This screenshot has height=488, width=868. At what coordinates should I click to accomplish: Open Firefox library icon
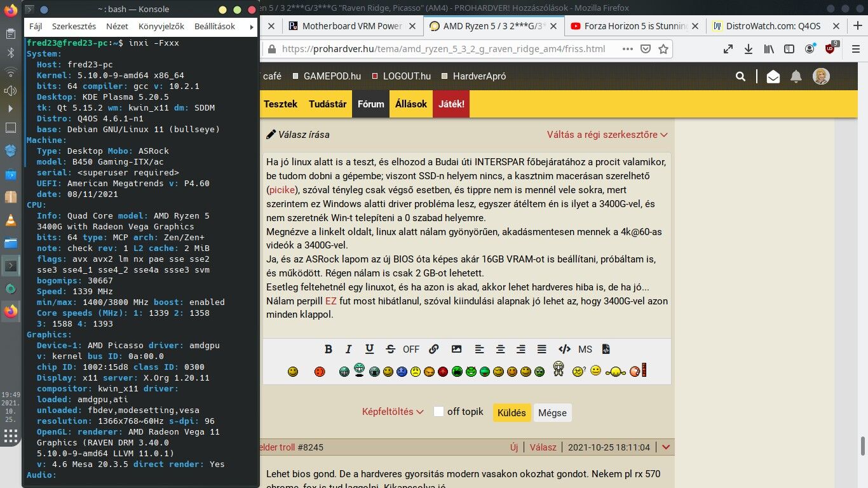[x=769, y=49]
